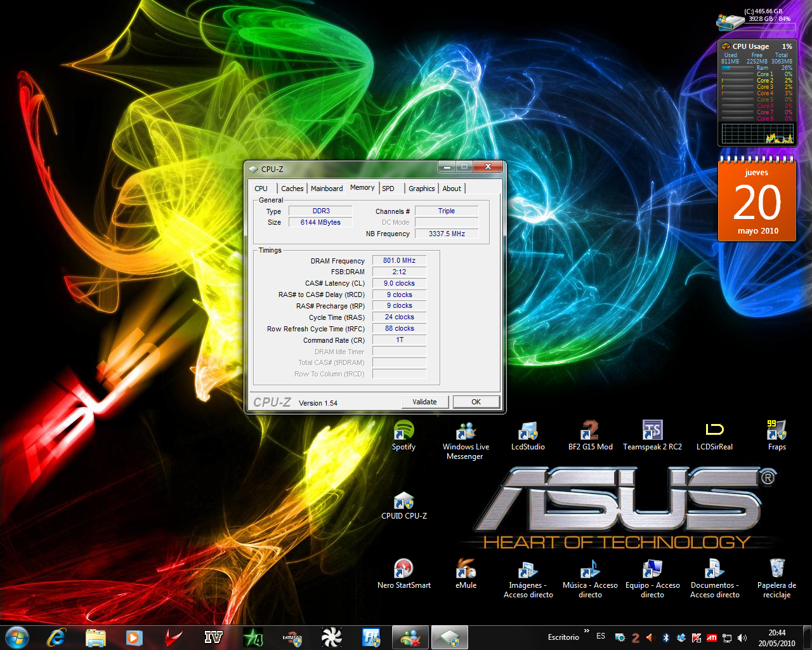Open the Mainboard tab
Viewport: 812px width, 650px height.
click(x=327, y=189)
